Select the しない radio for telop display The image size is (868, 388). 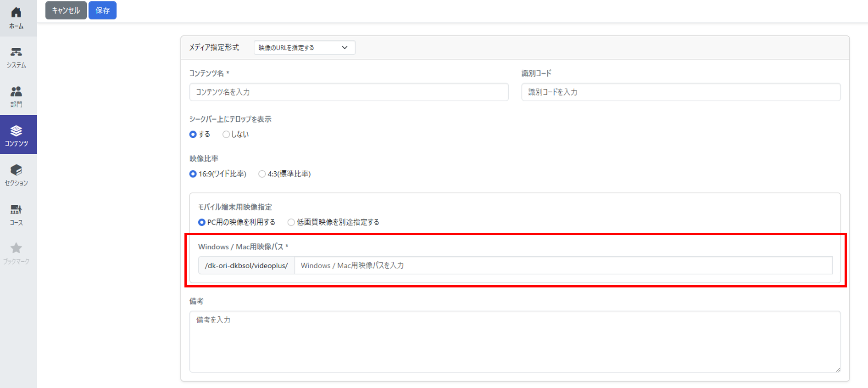pos(226,135)
